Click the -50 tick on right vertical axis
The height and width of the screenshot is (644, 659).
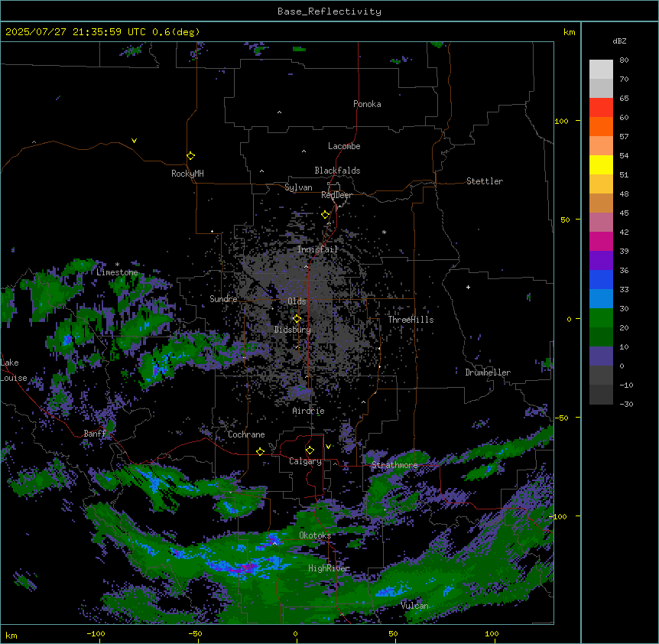[x=561, y=418]
